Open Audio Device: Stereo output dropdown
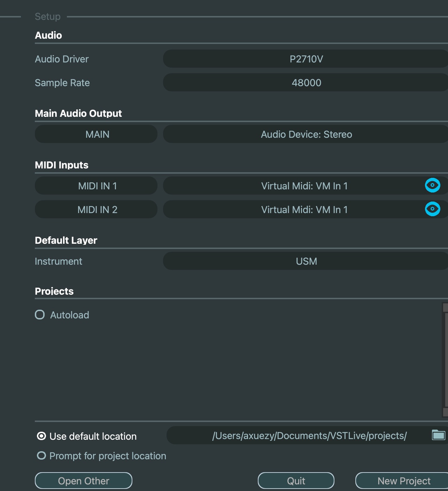 (306, 134)
